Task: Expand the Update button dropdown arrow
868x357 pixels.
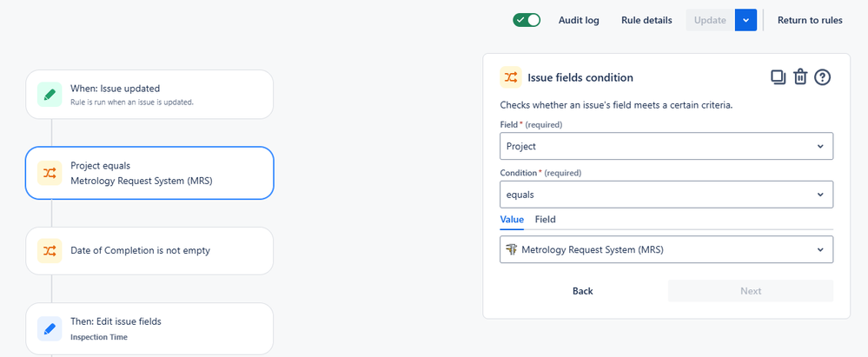Action: tap(745, 20)
